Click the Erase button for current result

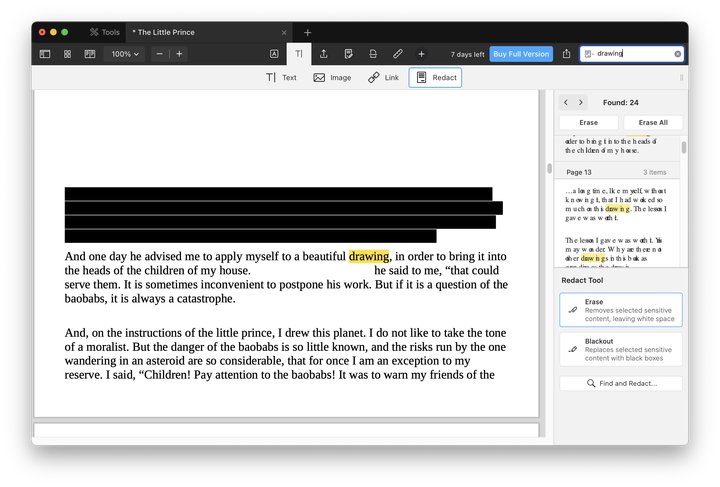[589, 123]
